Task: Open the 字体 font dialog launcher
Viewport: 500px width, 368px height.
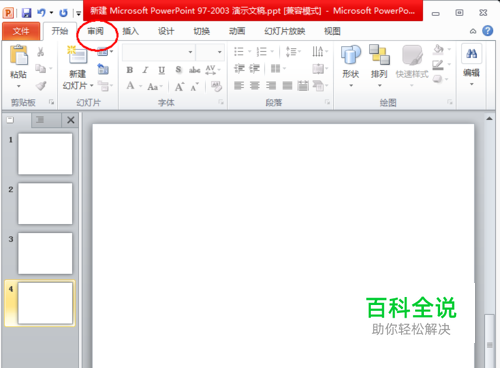Action: click(x=221, y=102)
